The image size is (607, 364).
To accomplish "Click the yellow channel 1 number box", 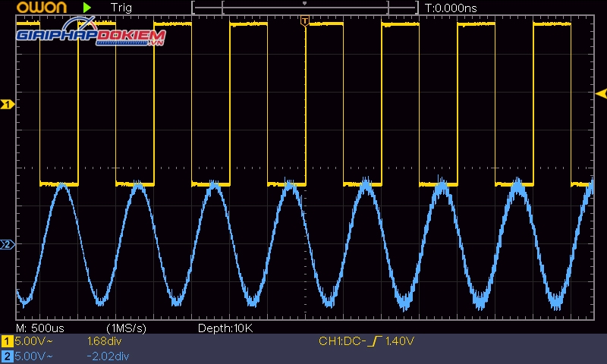I will point(7,341).
